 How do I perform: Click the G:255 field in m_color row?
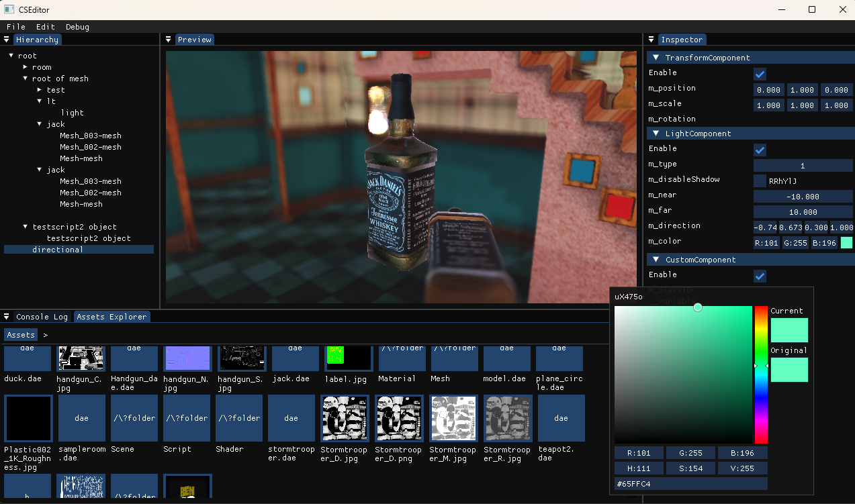click(x=795, y=243)
